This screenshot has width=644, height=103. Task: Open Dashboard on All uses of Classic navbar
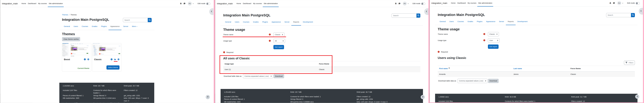click(x=247, y=4)
